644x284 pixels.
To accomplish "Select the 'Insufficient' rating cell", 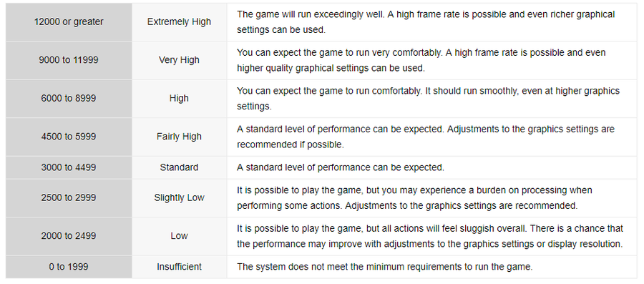I will pos(179,267).
